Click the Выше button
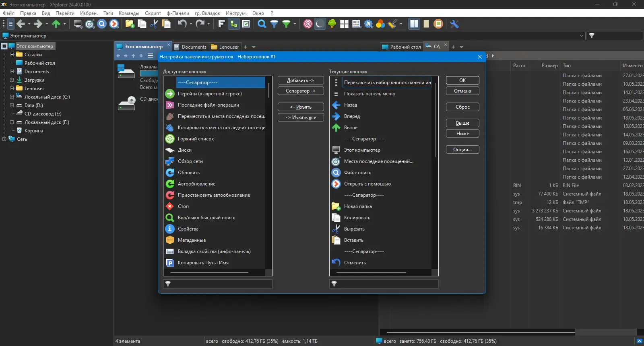644x346 pixels. point(462,123)
